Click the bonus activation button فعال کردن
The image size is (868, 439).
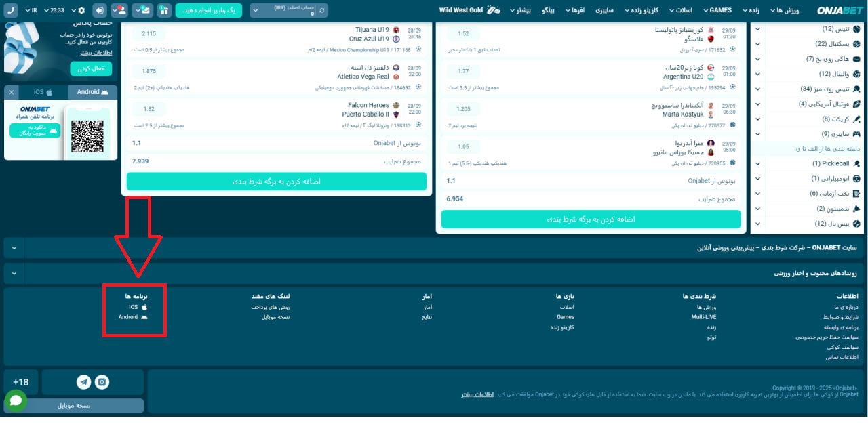point(92,69)
